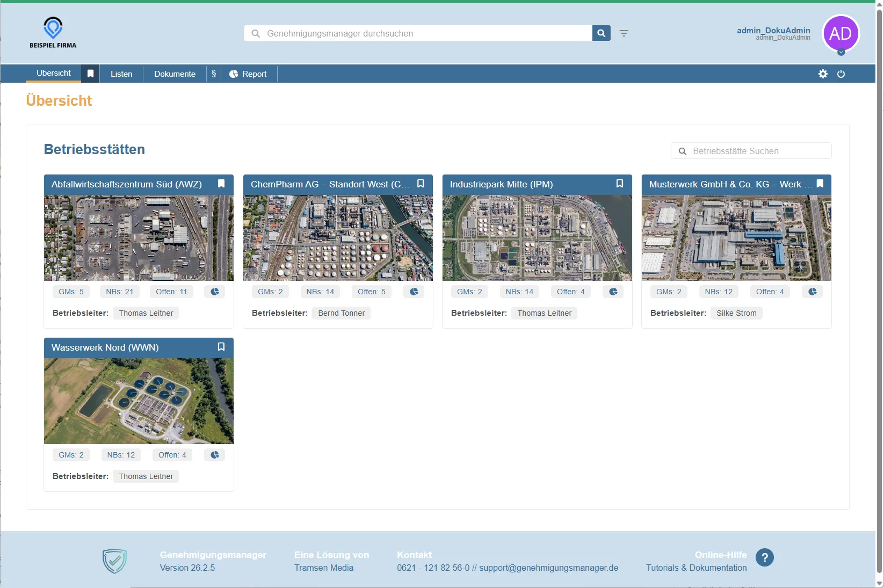Screen dimensions: 884x588
Task: Click Betriebsleiter Silke Strom tag
Action: [736, 313]
